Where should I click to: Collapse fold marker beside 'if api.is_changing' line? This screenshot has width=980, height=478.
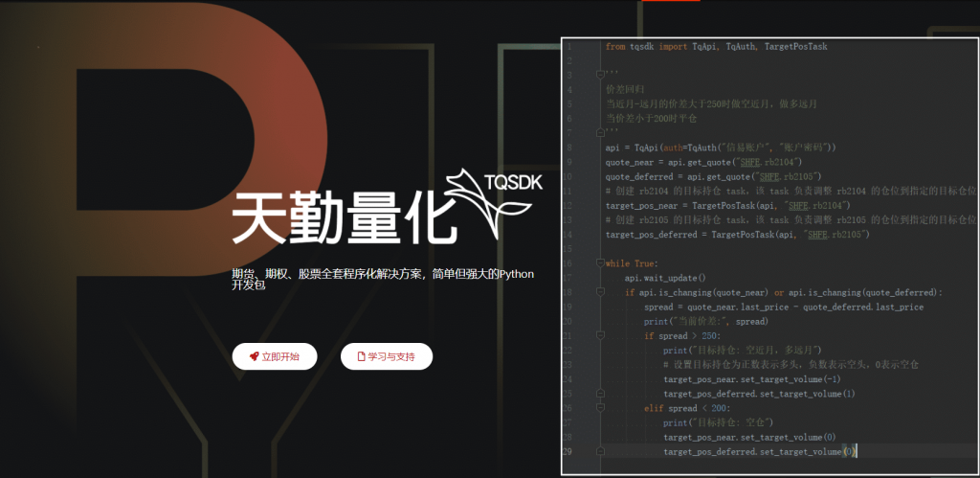pyautogui.click(x=601, y=292)
